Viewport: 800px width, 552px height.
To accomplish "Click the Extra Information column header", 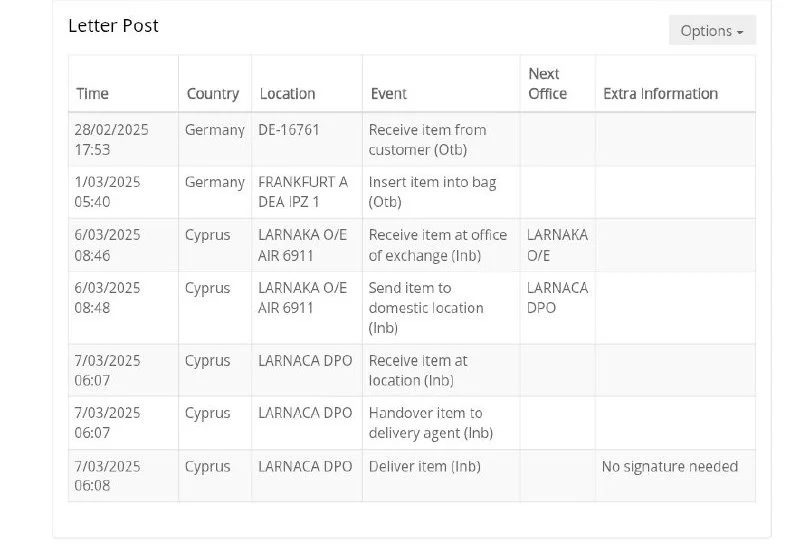I will pyautogui.click(x=660, y=94).
